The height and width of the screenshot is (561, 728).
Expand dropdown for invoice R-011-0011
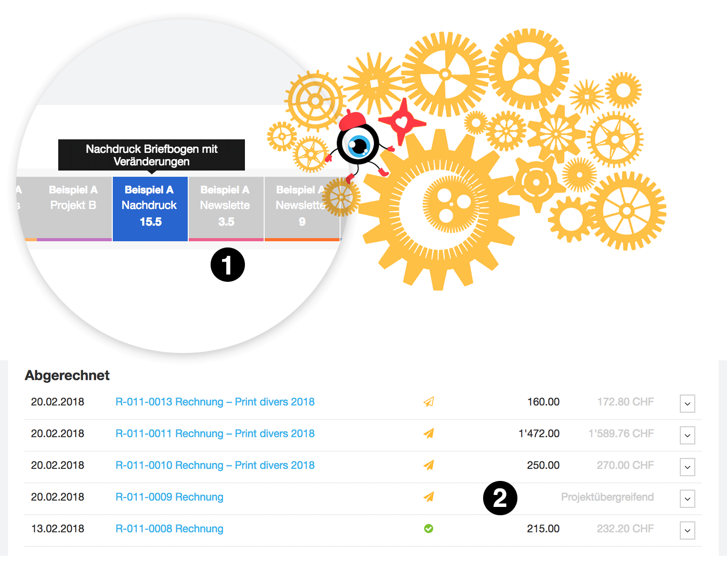(687, 435)
